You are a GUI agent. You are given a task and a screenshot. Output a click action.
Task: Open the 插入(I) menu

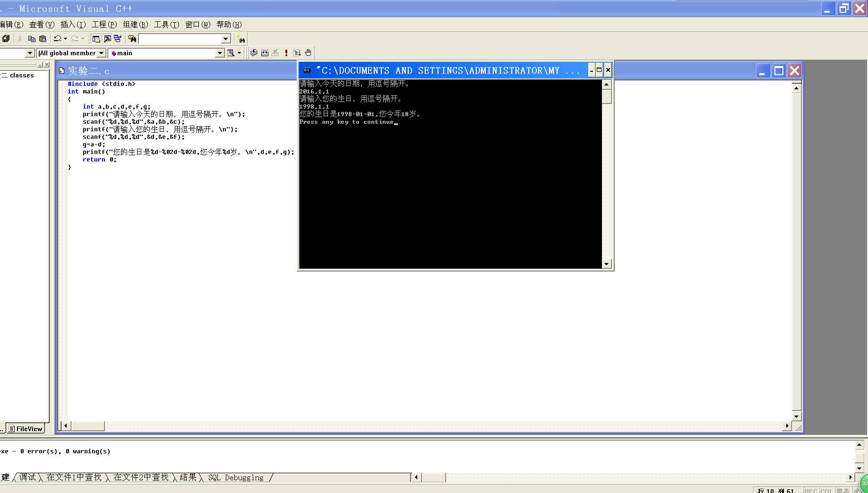[73, 25]
